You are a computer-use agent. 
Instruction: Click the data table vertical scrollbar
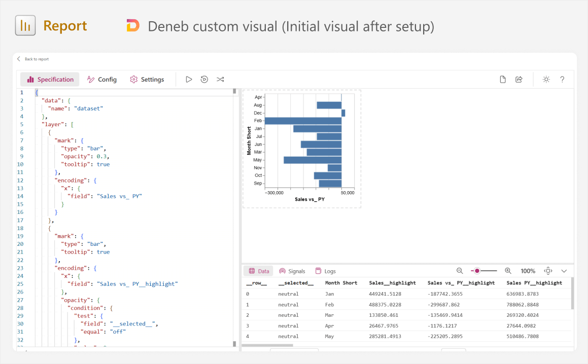pyautogui.click(x=572, y=294)
